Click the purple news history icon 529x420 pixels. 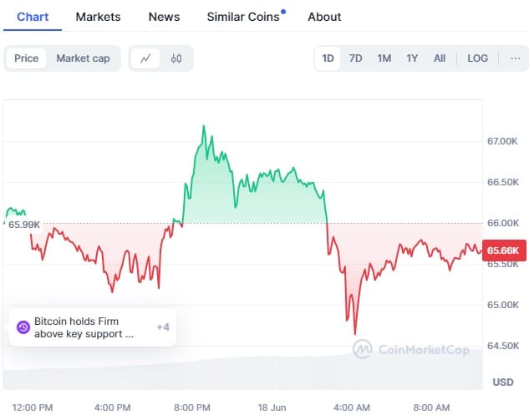[x=23, y=327]
